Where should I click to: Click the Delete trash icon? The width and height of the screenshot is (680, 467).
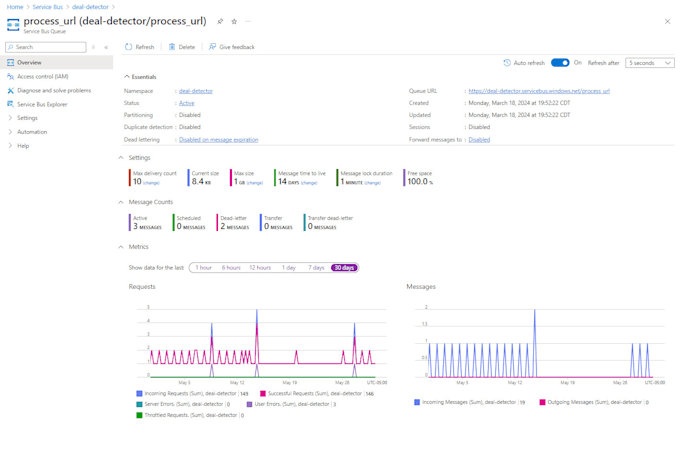[x=172, y=47]
